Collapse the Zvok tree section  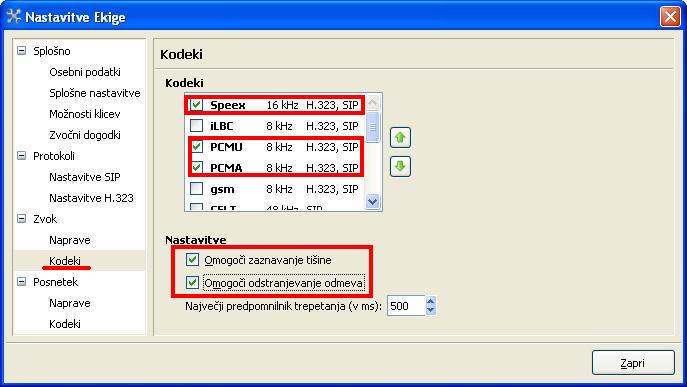point(21,218)
